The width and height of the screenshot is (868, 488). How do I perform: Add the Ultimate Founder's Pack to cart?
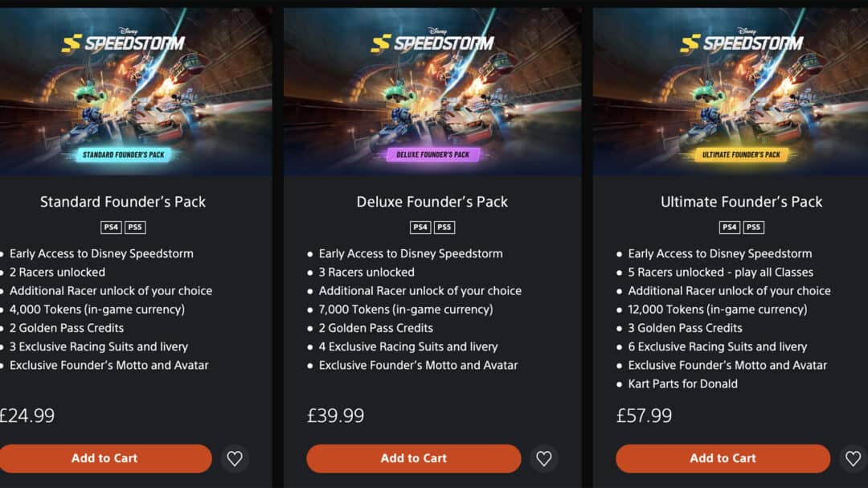(722, 458)
